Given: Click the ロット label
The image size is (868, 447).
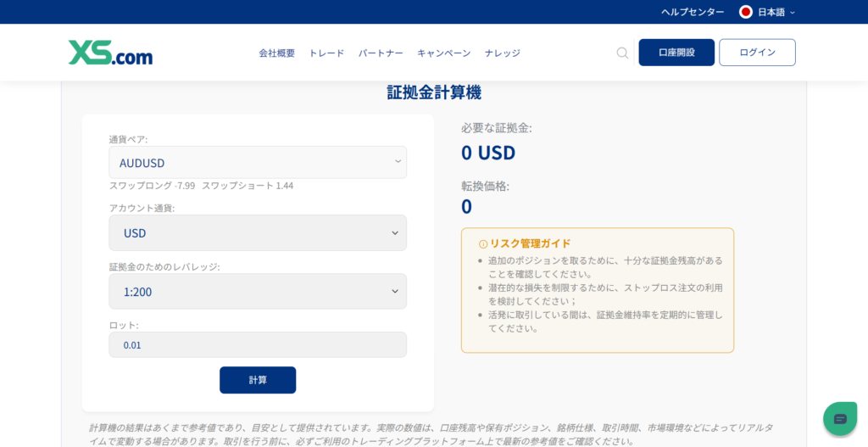Looking at the screenshot, I should tap(124, 325).
